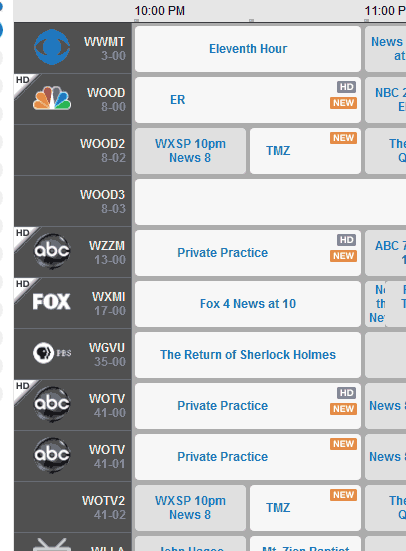Open The Return of Sherlock Holmes

click(248, 355)
